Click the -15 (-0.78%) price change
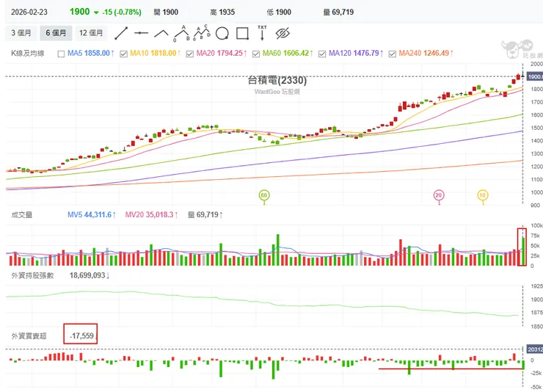 tap(122, 12)
